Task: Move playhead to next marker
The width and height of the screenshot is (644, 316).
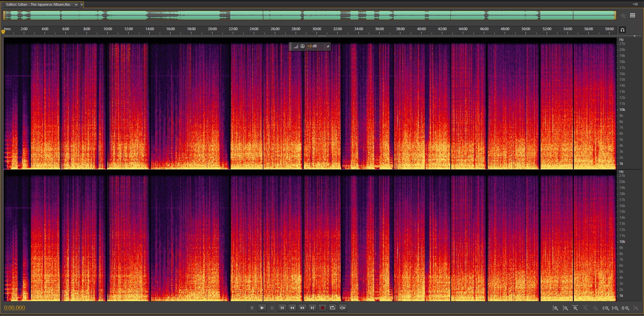Action: point(312,308)
